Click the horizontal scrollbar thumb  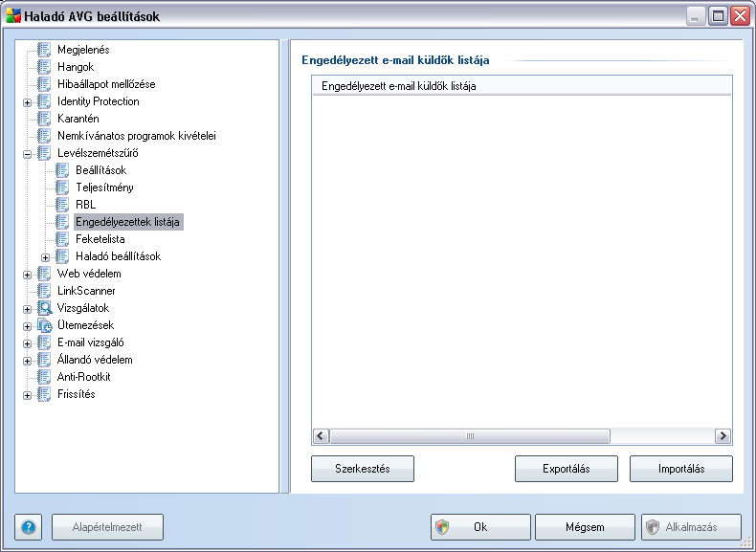tap(470, 436)
